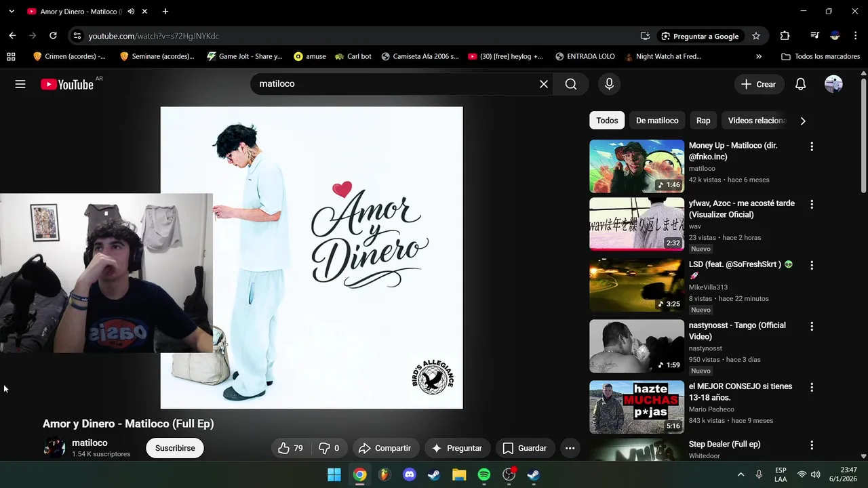Open browser media controls icon

tap(814, 36)
